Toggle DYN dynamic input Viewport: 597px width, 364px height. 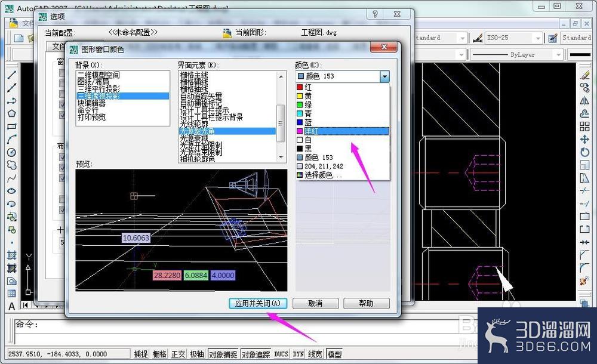click(x=298, y=354)
